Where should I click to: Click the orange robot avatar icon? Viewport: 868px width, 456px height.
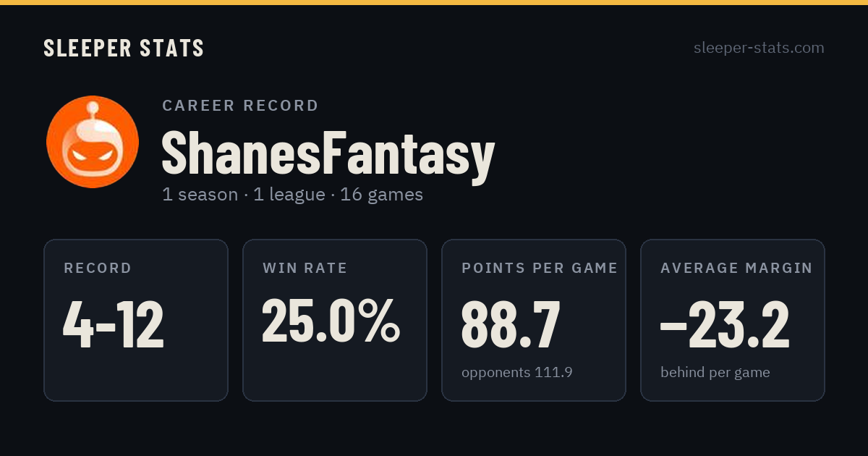click(93, 142)
